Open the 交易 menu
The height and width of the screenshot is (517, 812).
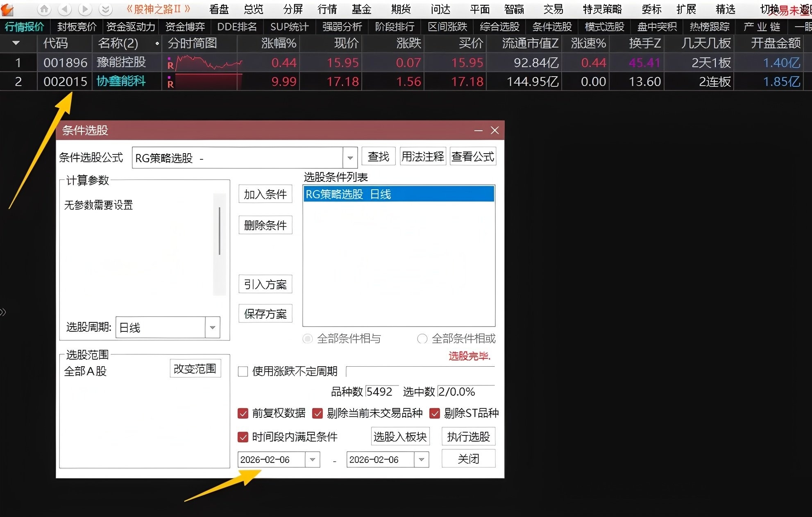[x=553, y=9]
